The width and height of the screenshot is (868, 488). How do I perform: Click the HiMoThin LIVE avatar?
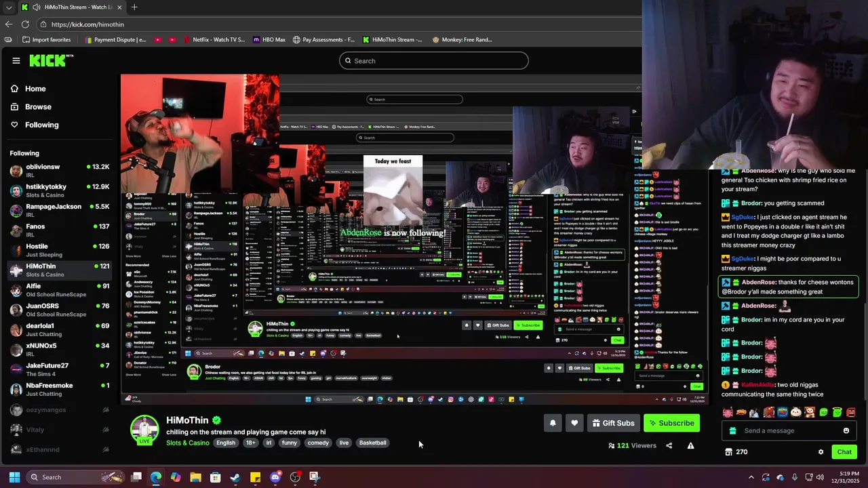144,430
